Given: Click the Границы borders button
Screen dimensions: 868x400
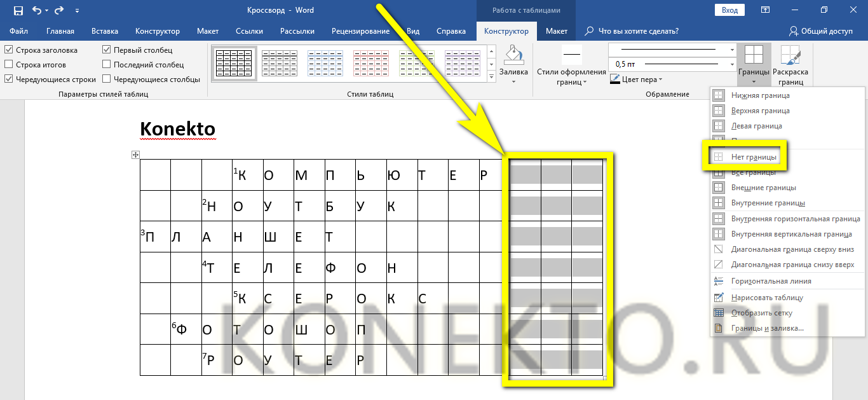Looking at the screenshot, I should tap(754, 65).
